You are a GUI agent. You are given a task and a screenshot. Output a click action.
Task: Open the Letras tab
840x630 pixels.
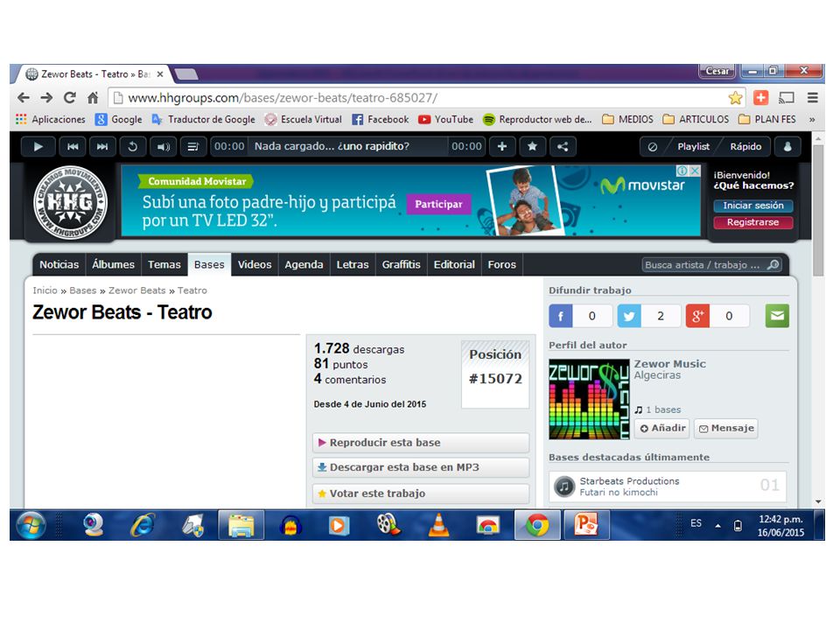(x=353, y=264)
